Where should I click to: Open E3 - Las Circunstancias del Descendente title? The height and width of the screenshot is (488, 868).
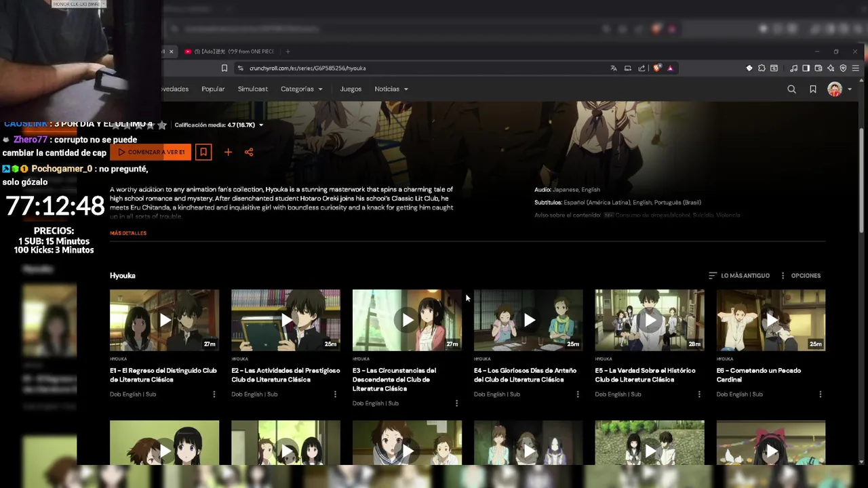tap(395, 380)
